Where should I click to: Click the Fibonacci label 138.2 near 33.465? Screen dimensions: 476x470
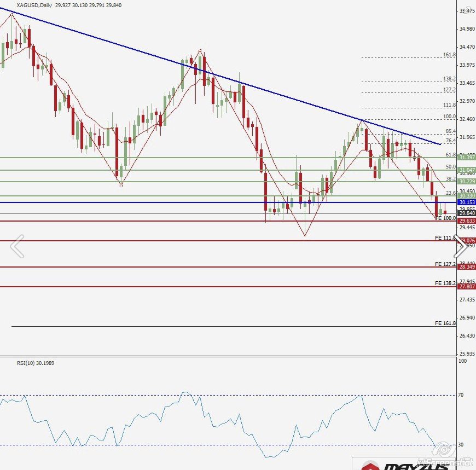tap(449, 79)
